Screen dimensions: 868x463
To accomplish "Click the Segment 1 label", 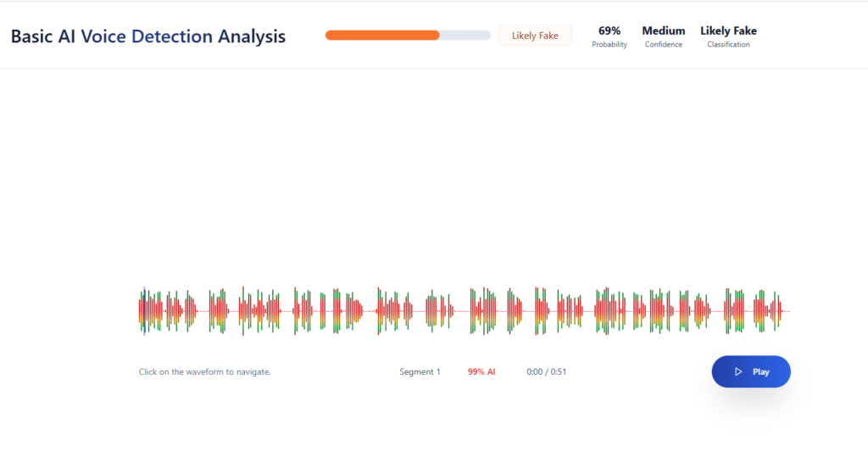I will [x=420, y=371].
